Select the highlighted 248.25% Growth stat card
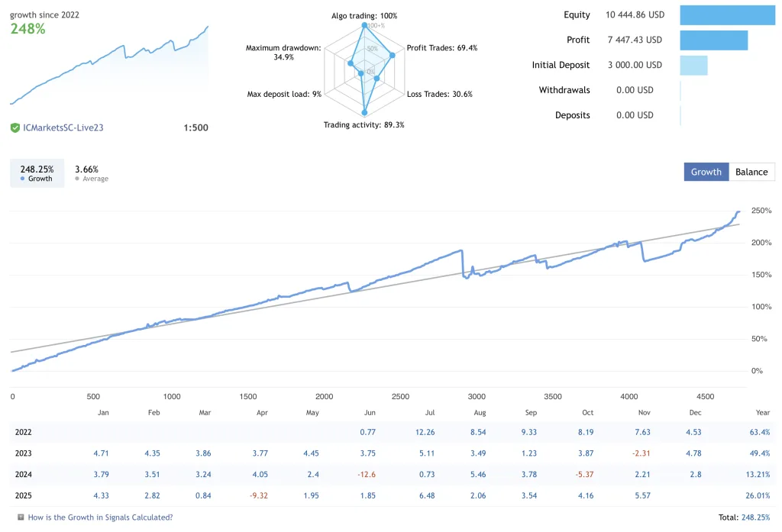 tap(37, 173)
